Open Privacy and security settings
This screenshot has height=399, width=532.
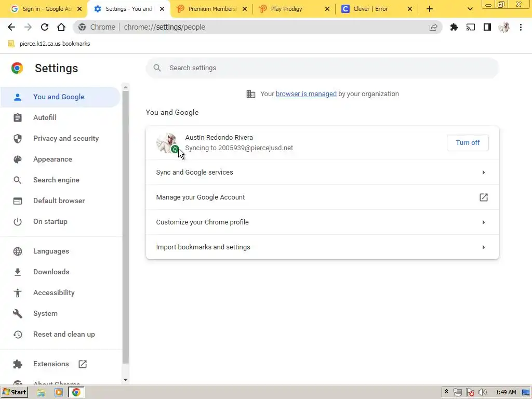(x=60, y=138)
